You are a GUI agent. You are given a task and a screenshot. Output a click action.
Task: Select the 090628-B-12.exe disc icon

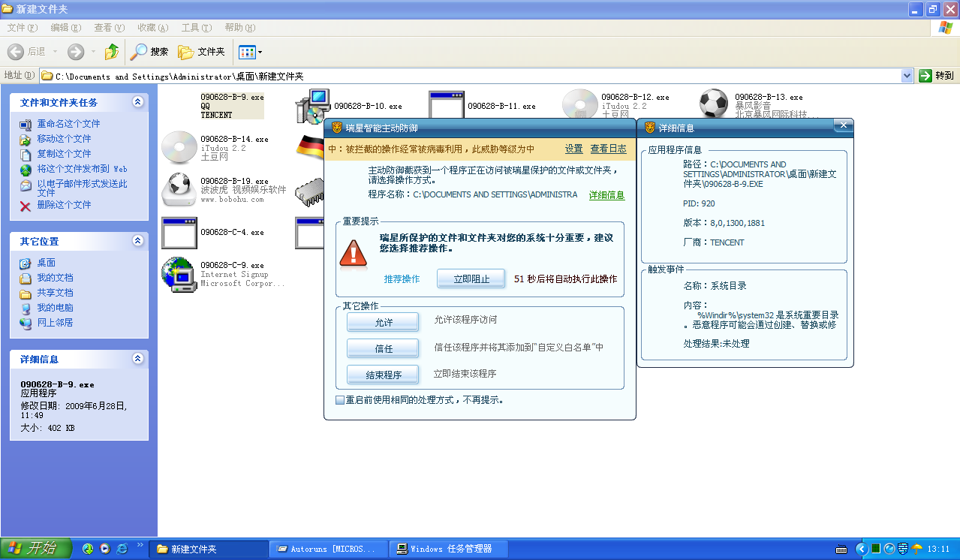coord(580,106)
